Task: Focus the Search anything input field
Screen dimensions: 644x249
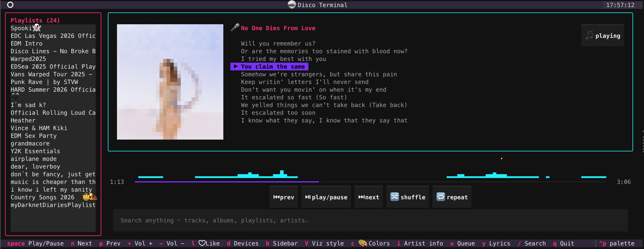Action: [370, 220]
